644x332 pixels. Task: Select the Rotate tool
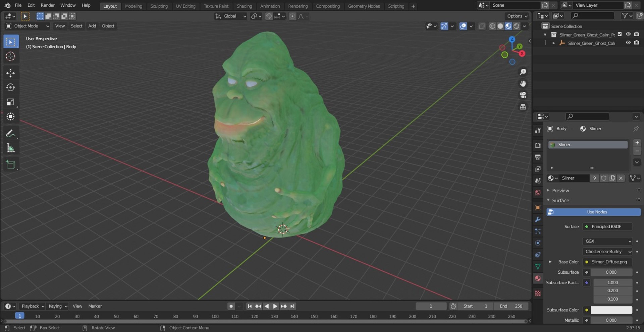[x=11, y=87]
